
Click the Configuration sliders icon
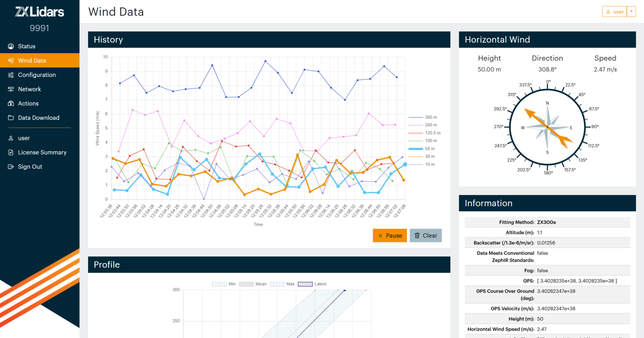click(11, 75)
